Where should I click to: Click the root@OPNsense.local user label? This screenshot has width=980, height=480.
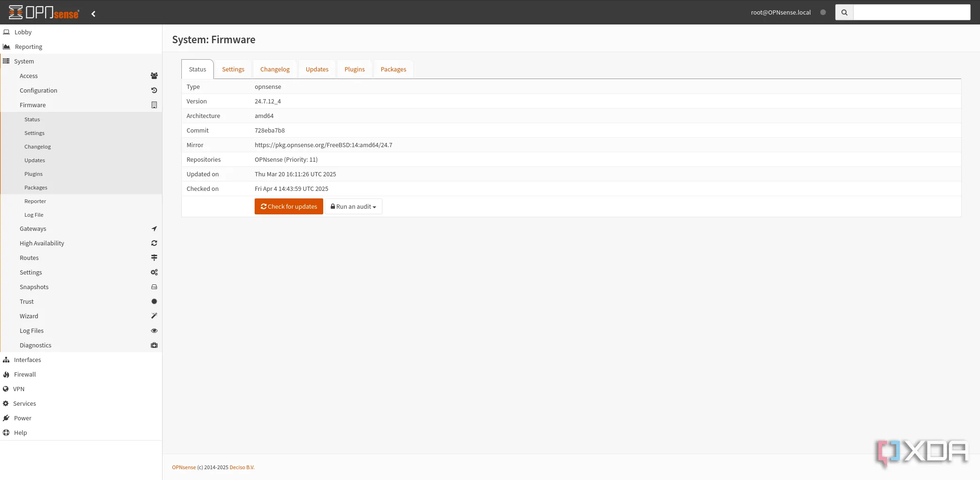click(781, 12)
